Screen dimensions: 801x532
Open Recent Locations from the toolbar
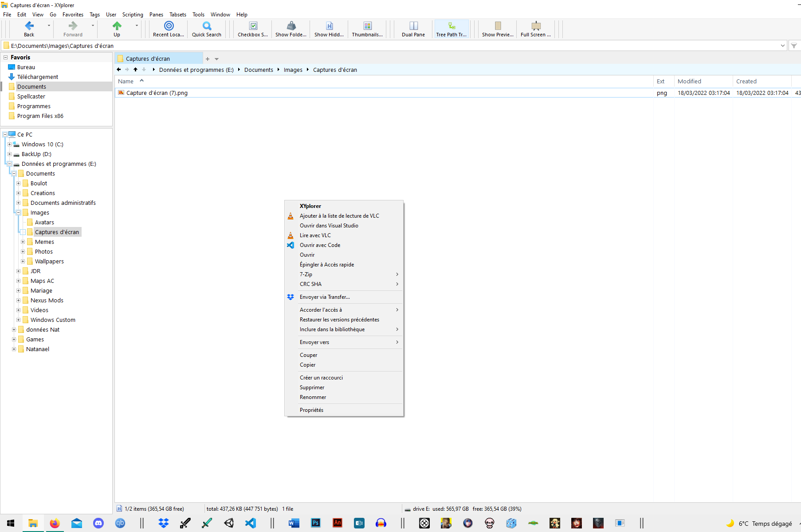point(169,26)
